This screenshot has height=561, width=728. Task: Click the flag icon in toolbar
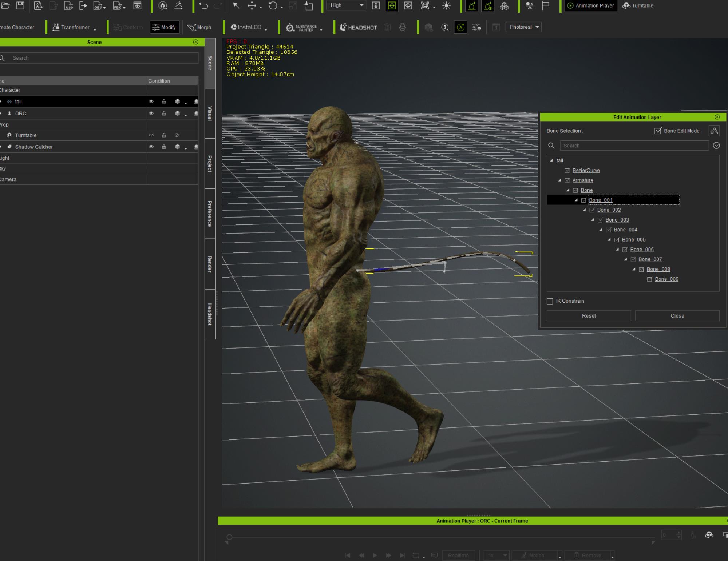point(545,5)
